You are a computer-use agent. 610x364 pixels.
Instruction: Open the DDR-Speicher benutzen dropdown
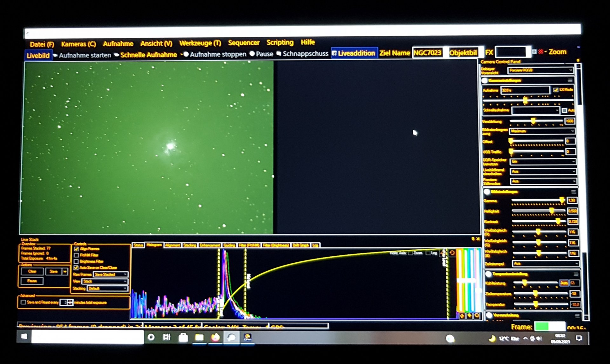[x=543, y=162]
